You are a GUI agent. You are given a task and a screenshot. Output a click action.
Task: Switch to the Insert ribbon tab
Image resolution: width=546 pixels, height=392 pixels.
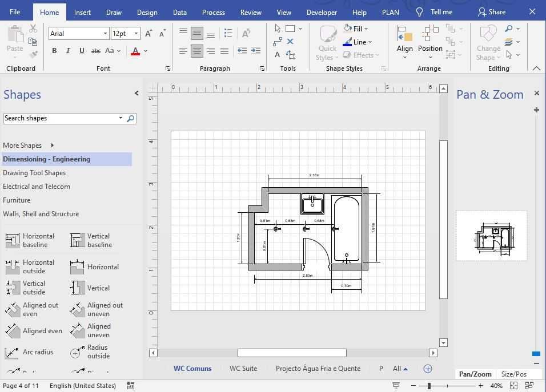tap(82, 12)
